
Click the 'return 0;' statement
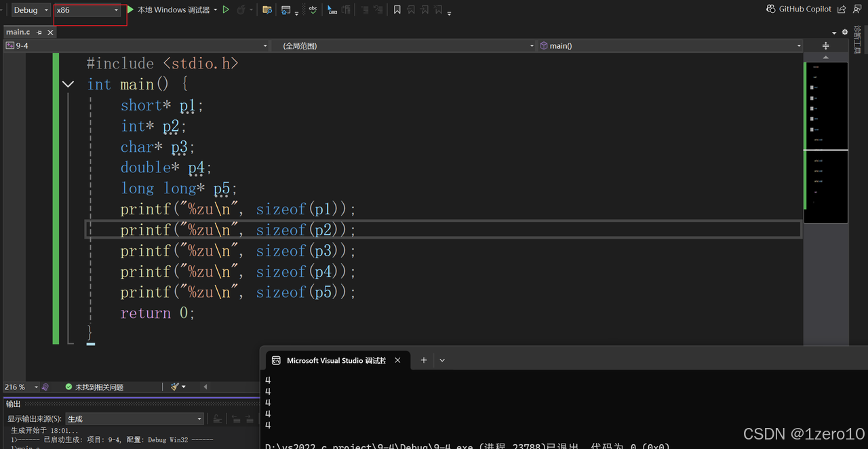click(x=157, y=313)
